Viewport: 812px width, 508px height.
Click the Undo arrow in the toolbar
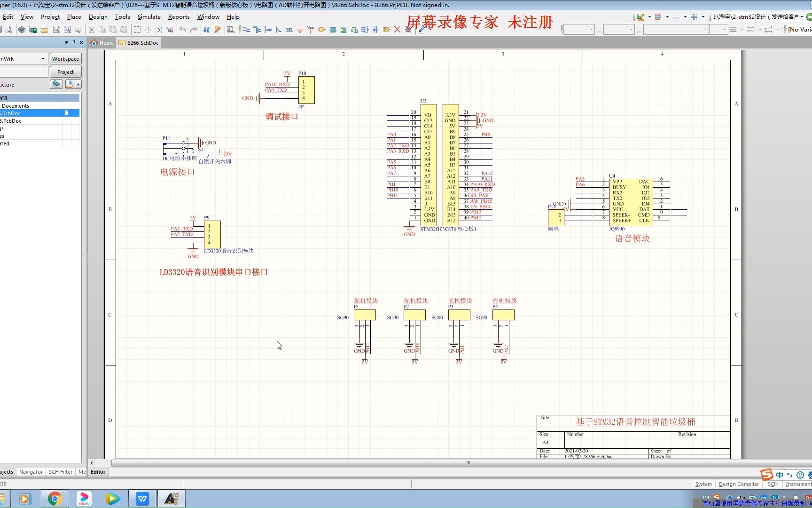pyautogui.click(x=183, y=30)
